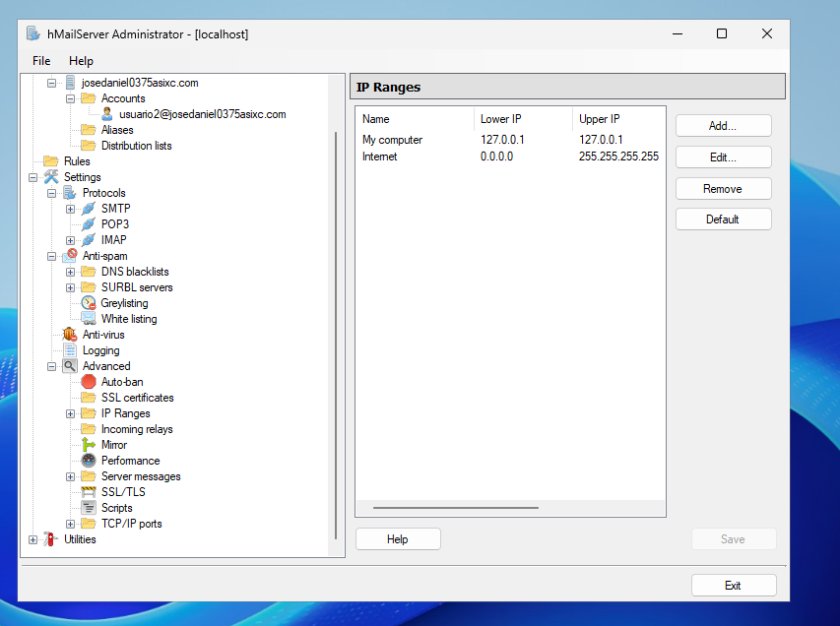Click the Lower IP column header
840x626 pixels.
523,119
